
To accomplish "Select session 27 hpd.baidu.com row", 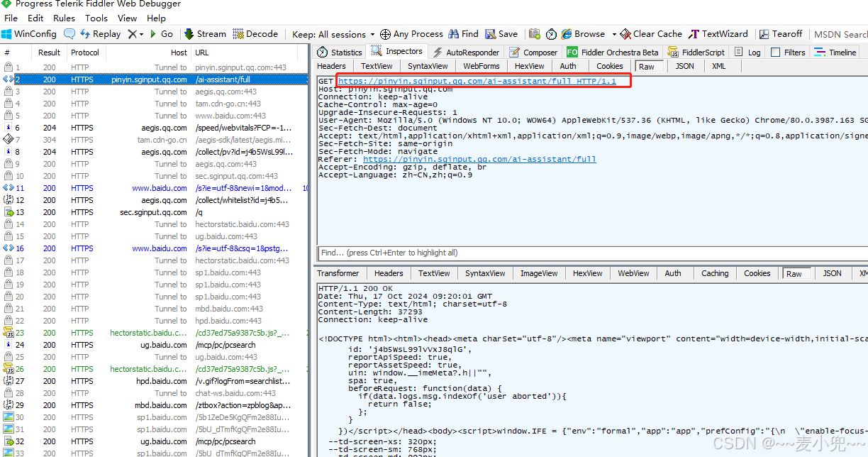I will tap(154, 381).
